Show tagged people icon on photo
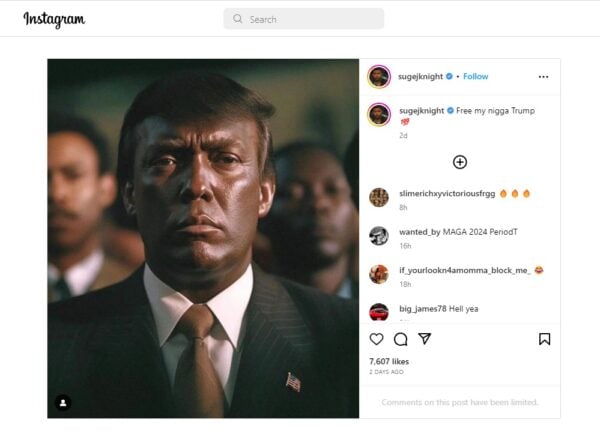The width and height of the screenshot is (600, 440). tap(63, 403)
